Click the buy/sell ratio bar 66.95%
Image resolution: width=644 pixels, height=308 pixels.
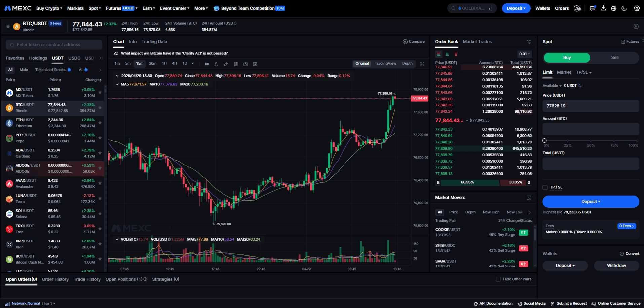pos(467,182)
